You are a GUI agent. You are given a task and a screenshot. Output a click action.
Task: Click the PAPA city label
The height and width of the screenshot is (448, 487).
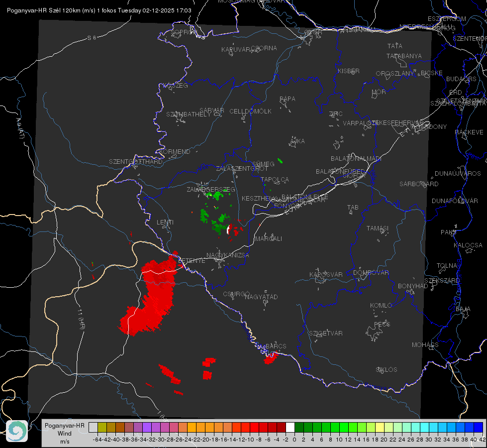288,99
